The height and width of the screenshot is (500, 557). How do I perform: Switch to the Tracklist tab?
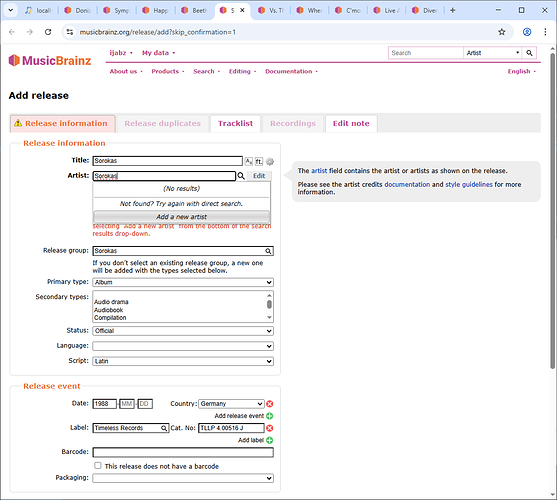236,124
